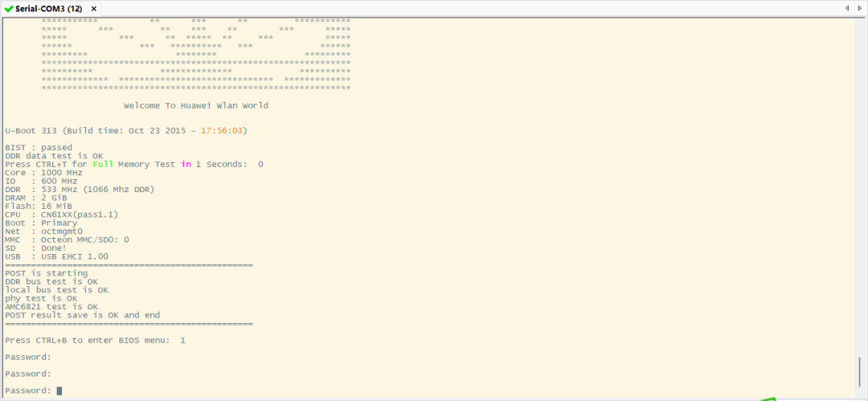Screen dimensions: 868x401
Task: Click the 'CPU : CN61XX(pass1.1)' line
Action: (60, 215)
